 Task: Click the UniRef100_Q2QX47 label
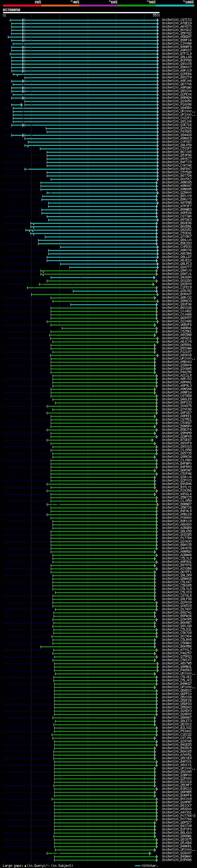[177, 853]
